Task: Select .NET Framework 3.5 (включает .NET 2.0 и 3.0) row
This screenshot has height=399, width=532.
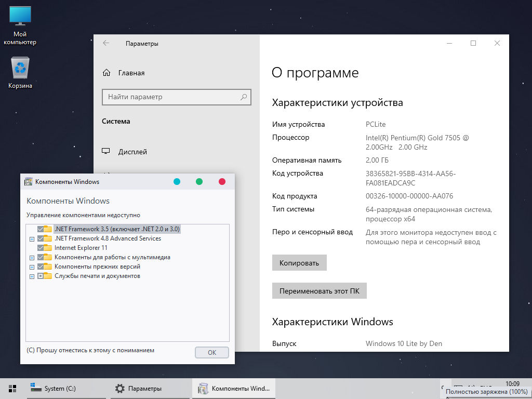Action: click(x=117, y=229)
